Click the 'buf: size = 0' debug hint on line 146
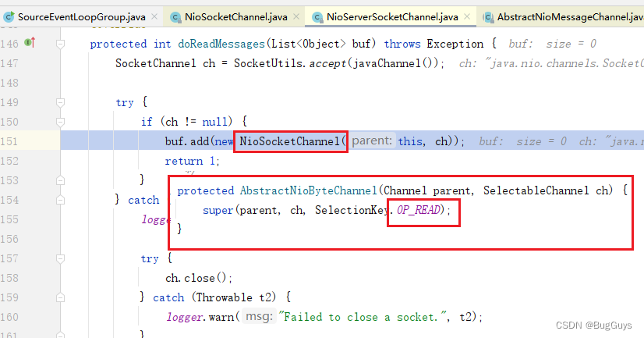 [552, 44]
